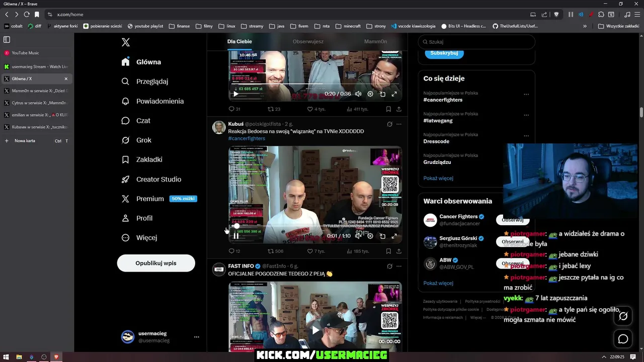Screen dimensions: 644x362
Task: Click the X logo at the sidebar top
Action: pyautogui.click(x=126, y=43)
